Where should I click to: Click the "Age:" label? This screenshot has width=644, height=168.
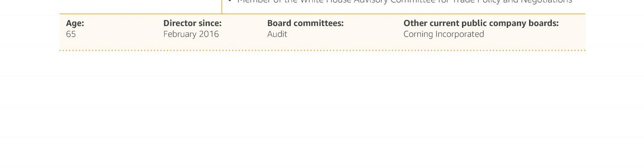click(75, 23)
